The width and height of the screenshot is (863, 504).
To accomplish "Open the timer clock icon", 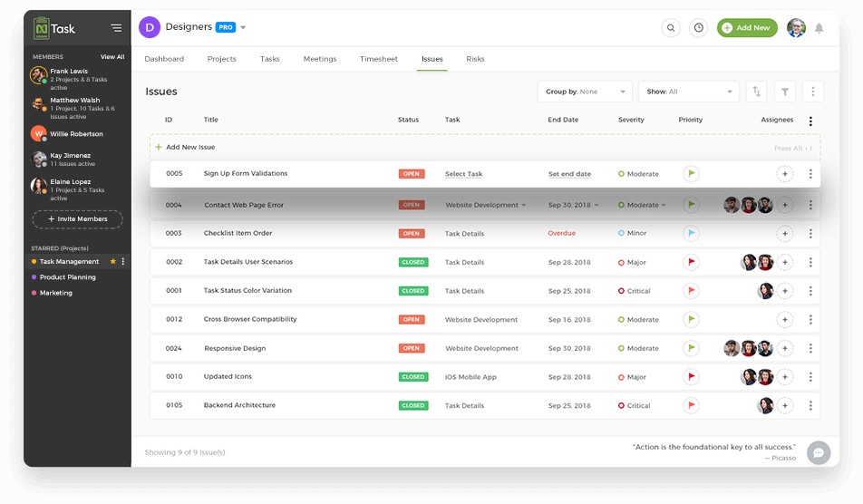I will click(x=698, y=27).
